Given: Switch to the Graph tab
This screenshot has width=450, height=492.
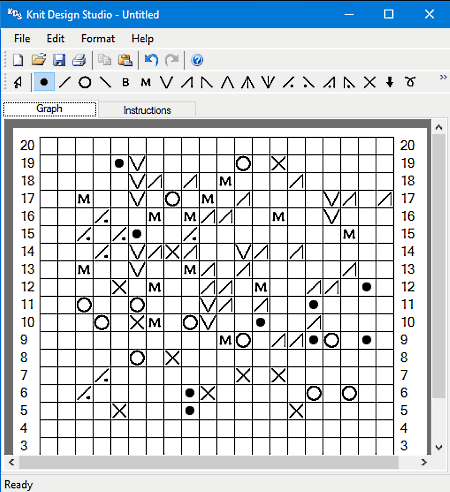Looking at the screenshot, I should pos(50,109).
